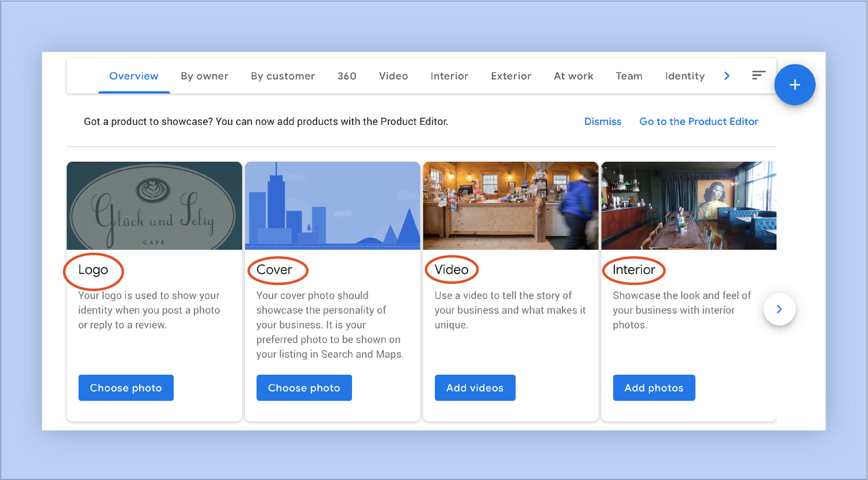This screenshot has height=480, width=868.
Task: Go to the Interior tab
Action: 449,76
